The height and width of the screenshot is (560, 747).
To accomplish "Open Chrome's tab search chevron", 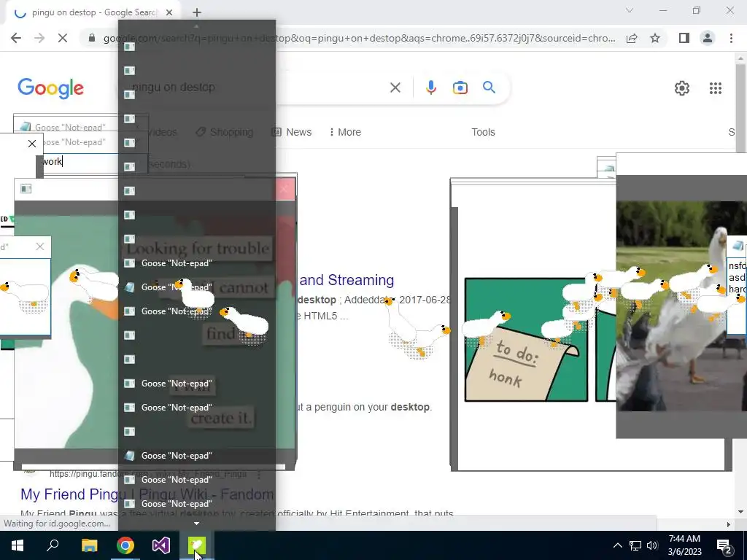I will pos(630,10).
